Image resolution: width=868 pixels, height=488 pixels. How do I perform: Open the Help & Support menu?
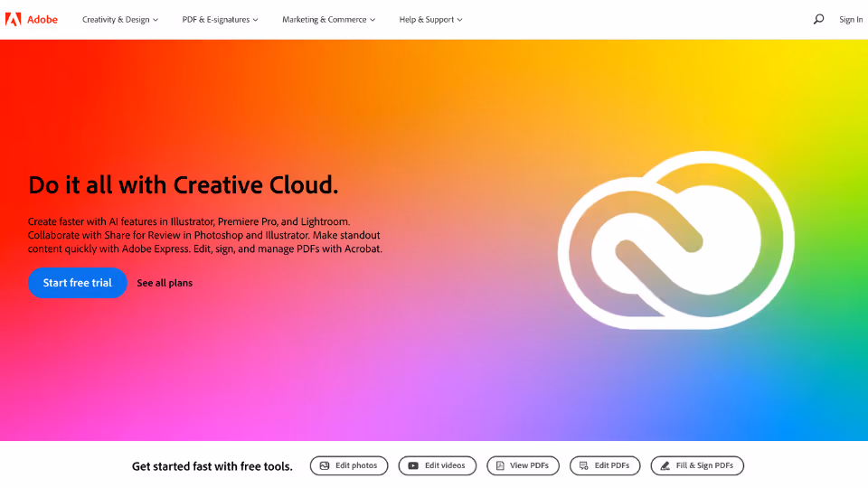coord(430,19)
